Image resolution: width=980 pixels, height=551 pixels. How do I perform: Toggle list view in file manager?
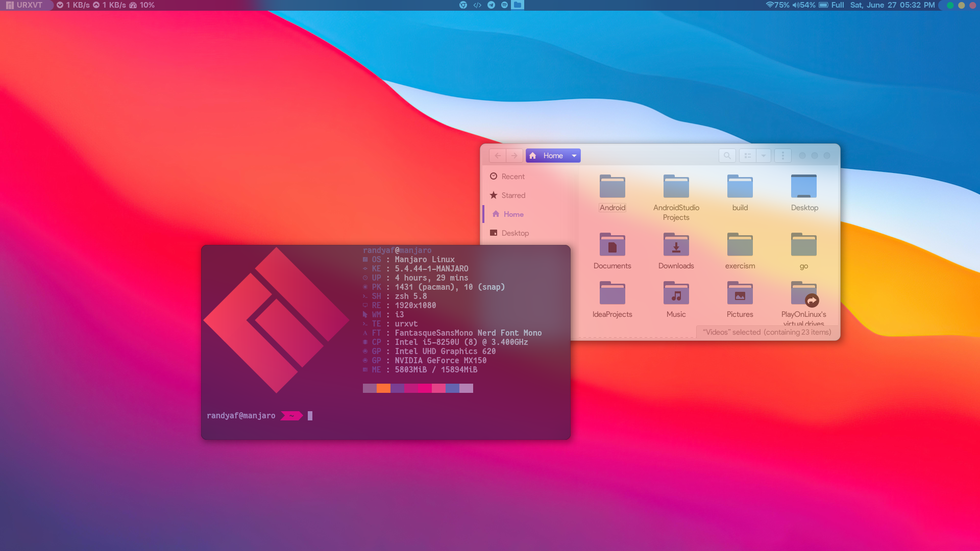coord(748,156)
